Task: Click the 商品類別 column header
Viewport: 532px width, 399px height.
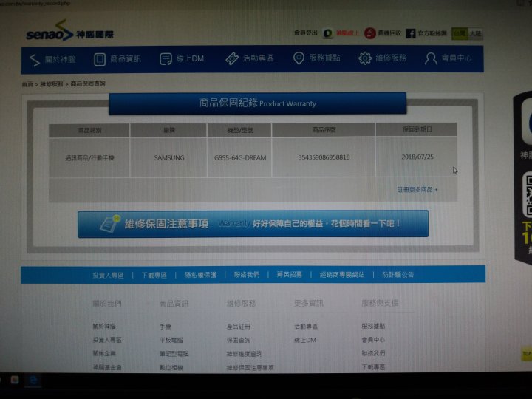Action: point(89,130)
